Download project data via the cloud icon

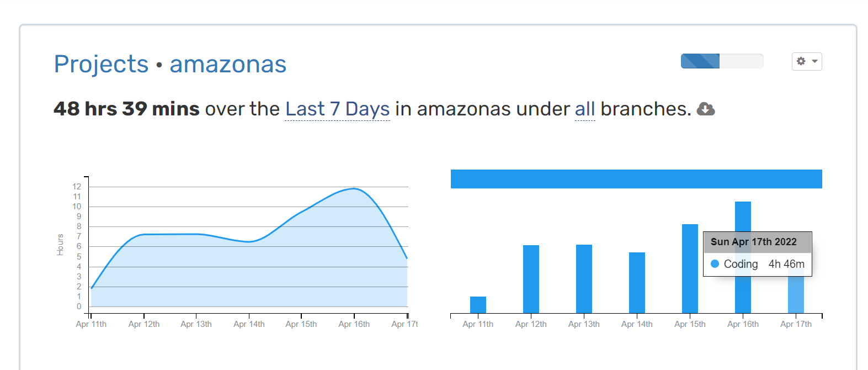[705, 109]
